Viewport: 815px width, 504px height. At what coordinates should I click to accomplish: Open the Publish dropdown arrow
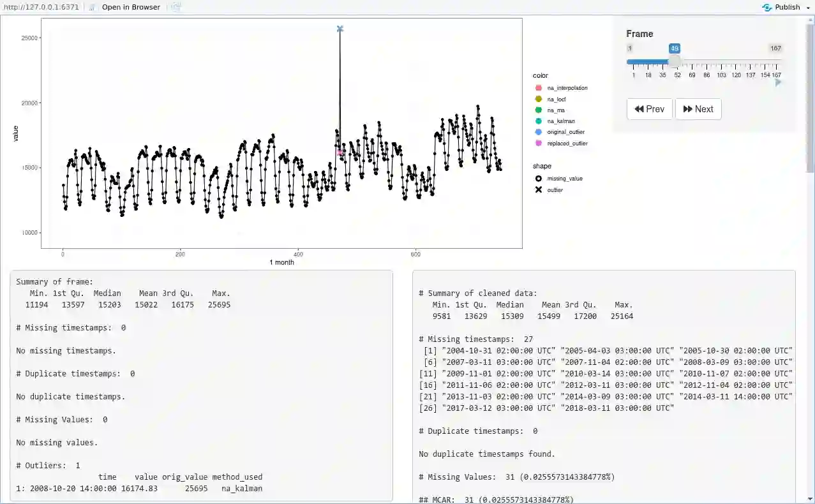coord(808,8)
